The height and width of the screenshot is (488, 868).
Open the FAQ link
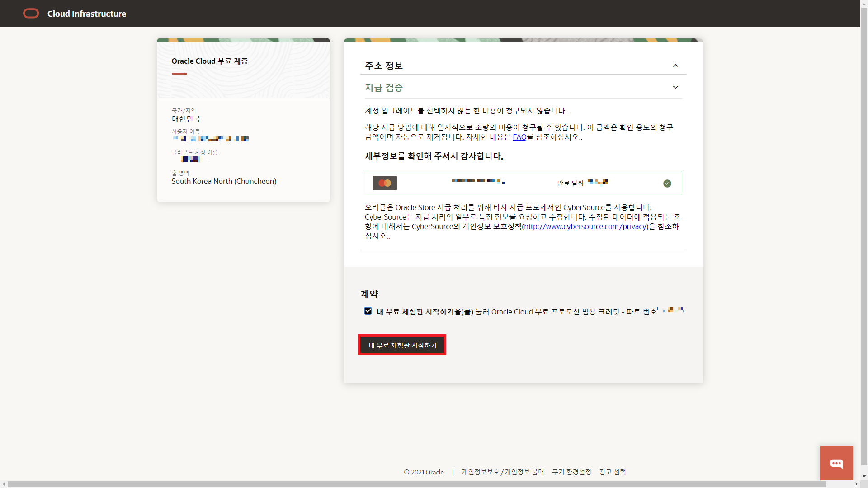(519, 137)
